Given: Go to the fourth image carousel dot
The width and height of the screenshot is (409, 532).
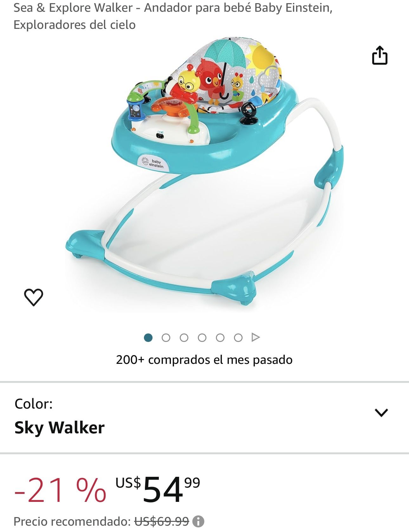Looking at the screenshot, I should click(202, 338).
